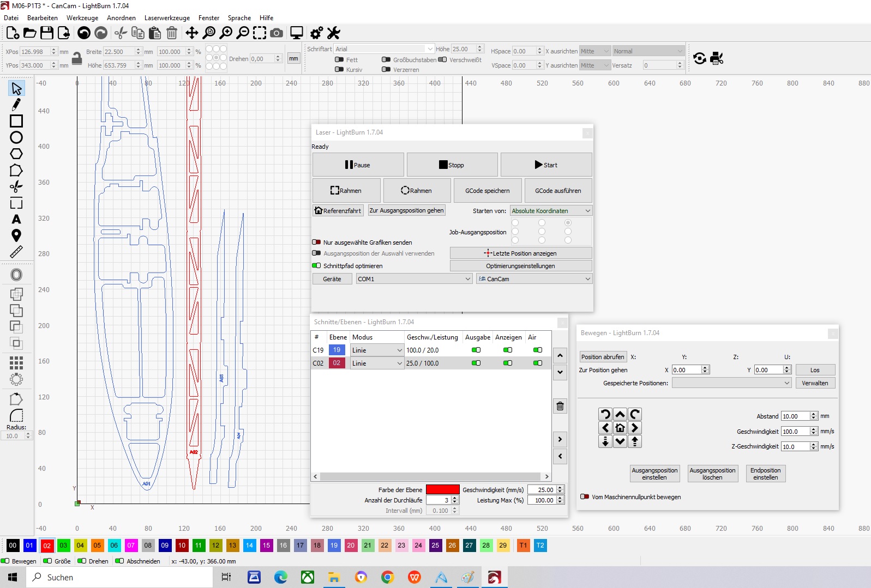
Task: Select the Edit Text tool
Action: 16,219
